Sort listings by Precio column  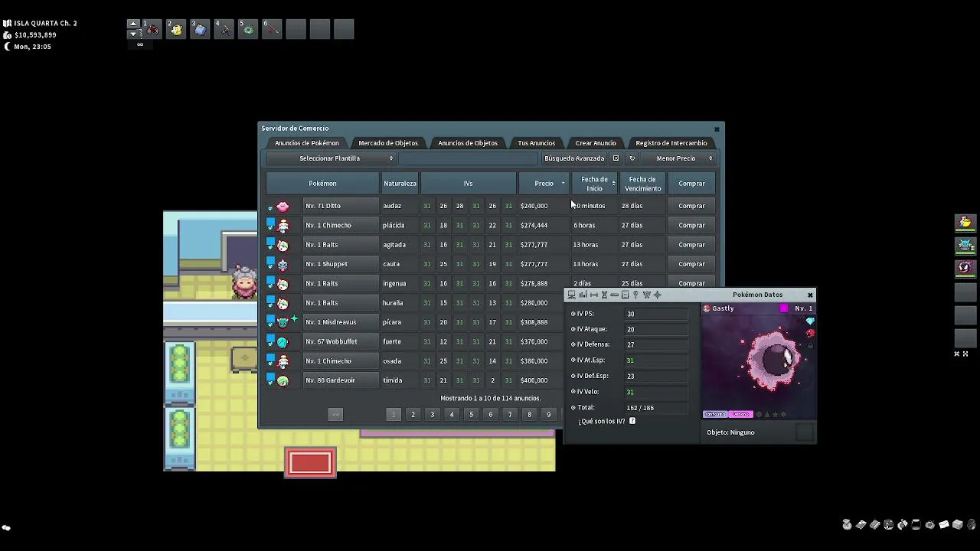coord(544,184)
